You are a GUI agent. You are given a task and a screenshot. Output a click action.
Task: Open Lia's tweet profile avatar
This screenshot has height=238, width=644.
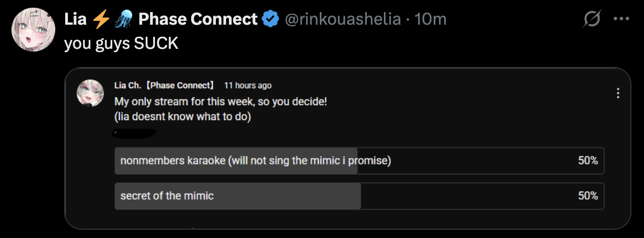pos(33,30)
